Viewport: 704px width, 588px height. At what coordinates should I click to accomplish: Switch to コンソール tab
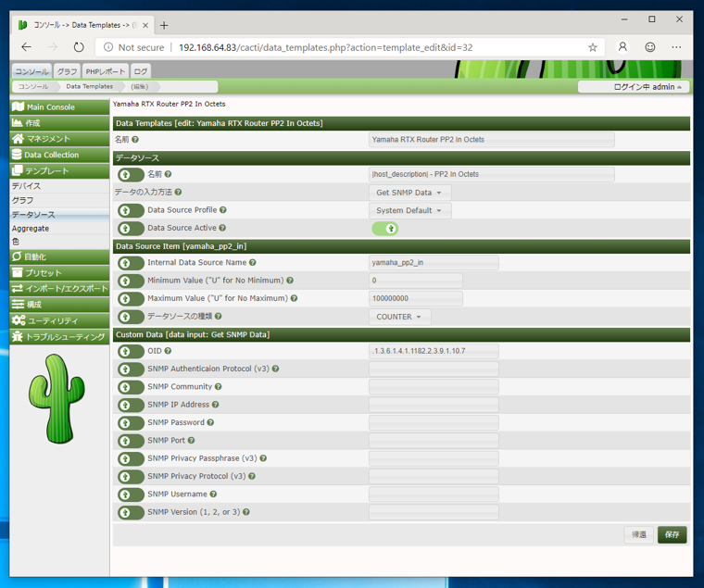[x=31, y=71]
